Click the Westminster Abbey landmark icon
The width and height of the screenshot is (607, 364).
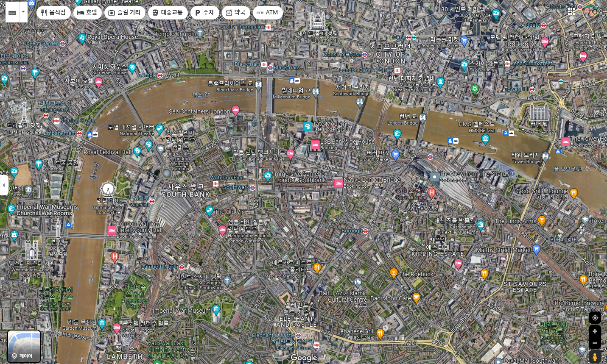pos(31,250)
